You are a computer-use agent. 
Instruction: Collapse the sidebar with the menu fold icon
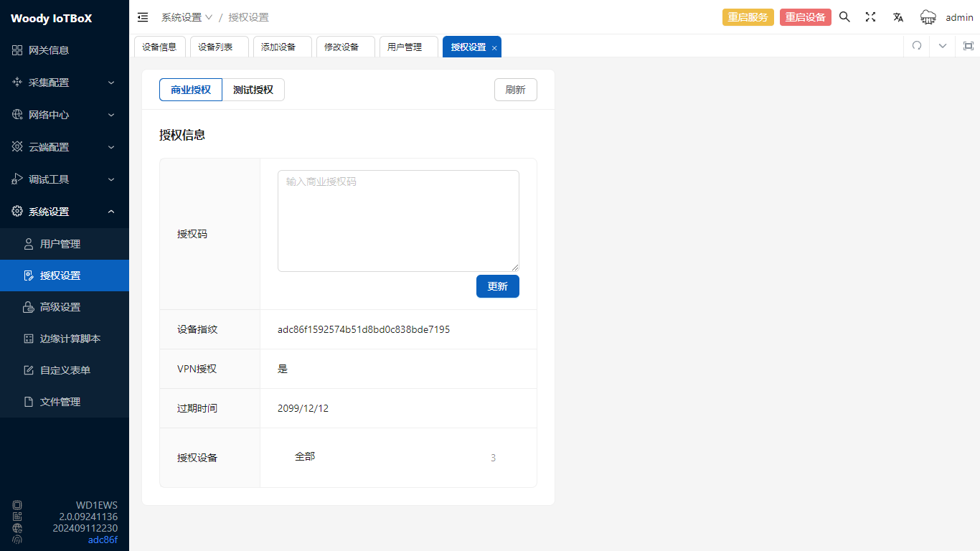pos(143,17)
